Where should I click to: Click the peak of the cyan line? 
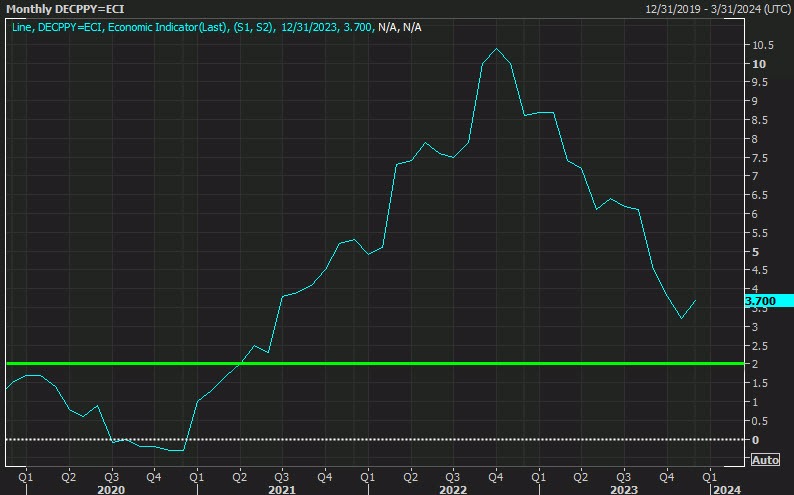tap(496, 48)
